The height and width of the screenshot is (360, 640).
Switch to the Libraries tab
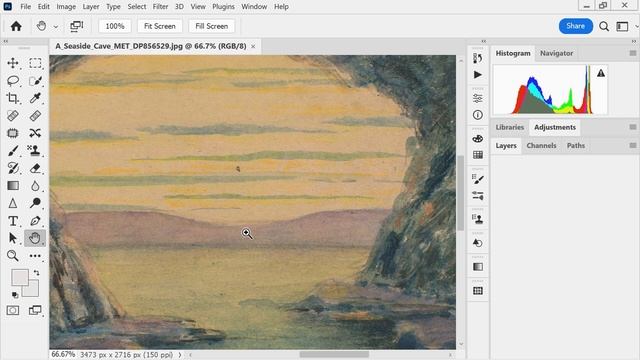(x=509, y=127)
